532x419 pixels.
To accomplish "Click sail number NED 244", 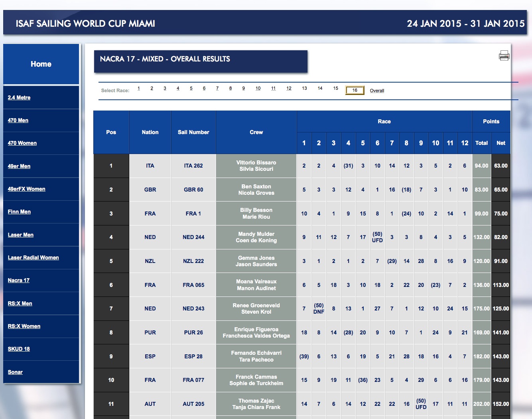I will coord(193,237).
